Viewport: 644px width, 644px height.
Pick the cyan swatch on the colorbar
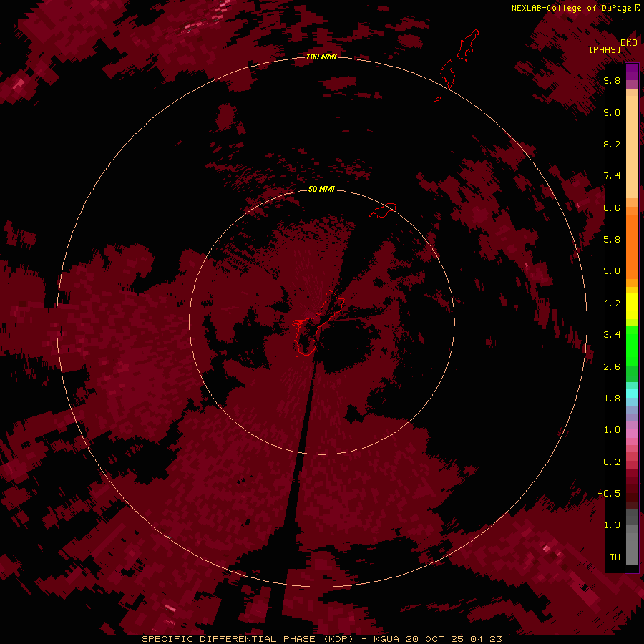click(x=632, y=394)
